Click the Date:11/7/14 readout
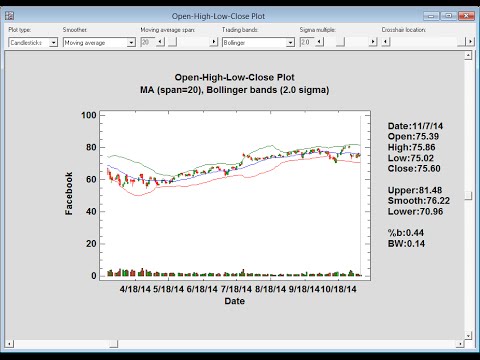 pyautogui.click(x=415, y=126)
